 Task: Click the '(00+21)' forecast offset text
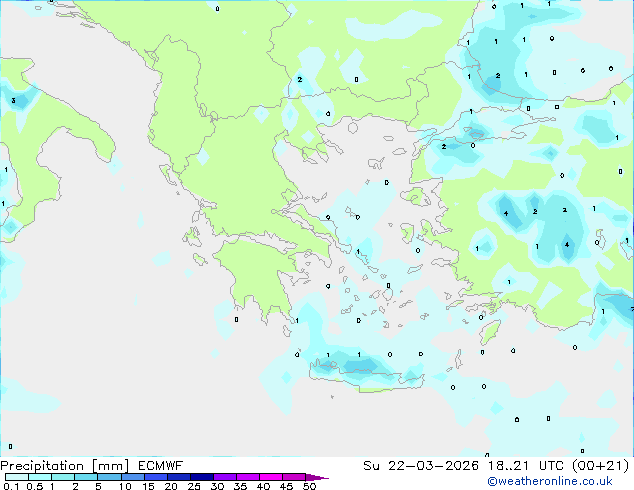point(601,466)
